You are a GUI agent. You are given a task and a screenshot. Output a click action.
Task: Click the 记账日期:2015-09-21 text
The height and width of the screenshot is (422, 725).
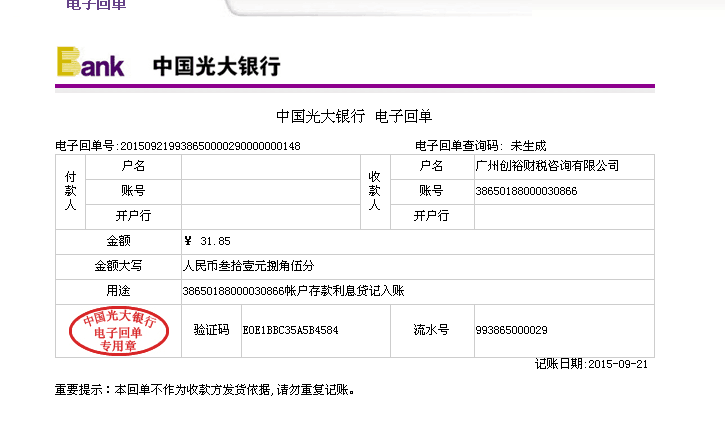point(591,364)
